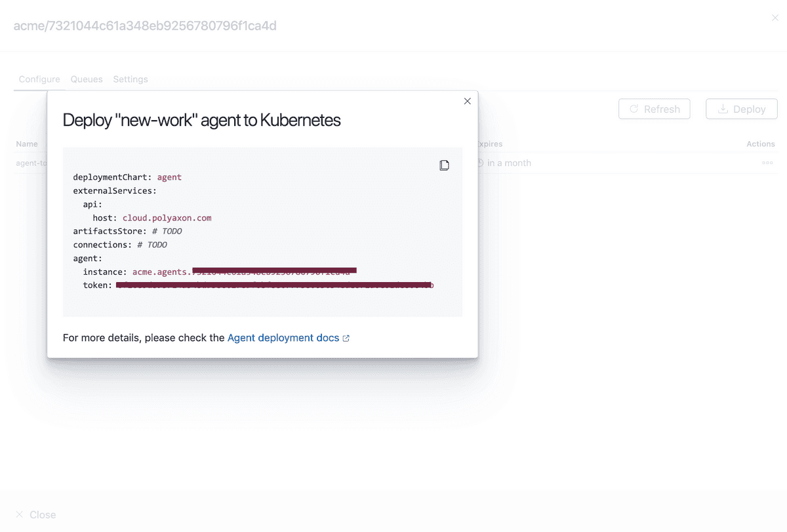Click the 'connections: # TODO' line
The height and width of the screenshot is (532, 787).
pyautogui.click(x=120, y=245)
